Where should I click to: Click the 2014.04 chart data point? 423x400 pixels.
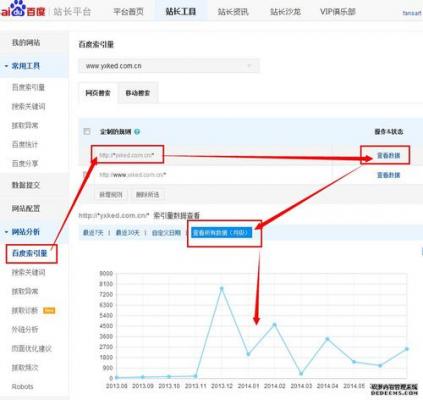[x=327, y=339]
